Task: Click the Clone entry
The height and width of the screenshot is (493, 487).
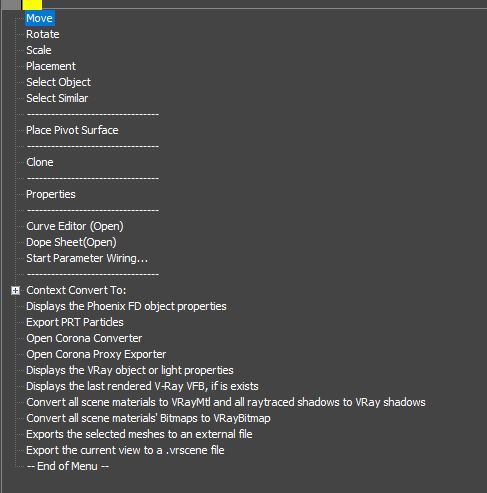Action: (x=40, y=162)
